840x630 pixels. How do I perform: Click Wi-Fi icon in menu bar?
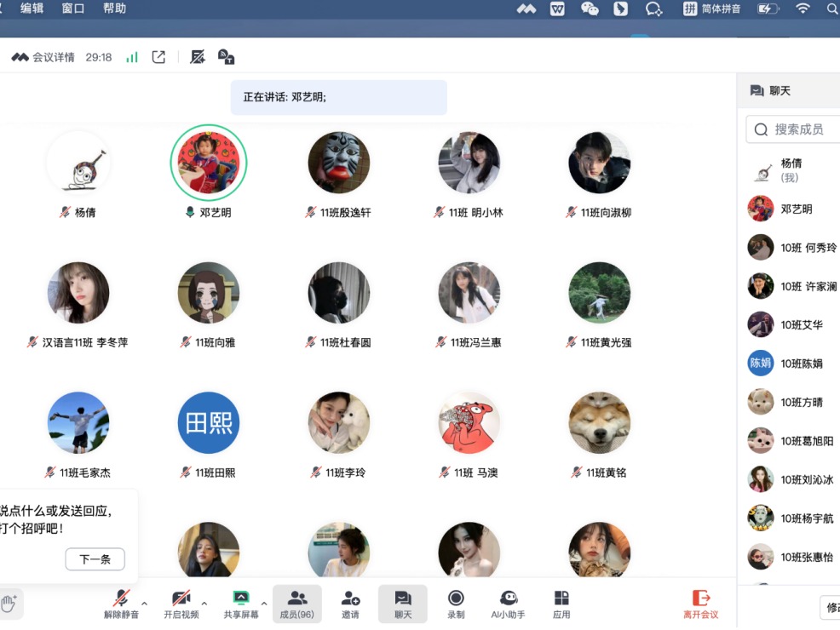tap(803, 9)
